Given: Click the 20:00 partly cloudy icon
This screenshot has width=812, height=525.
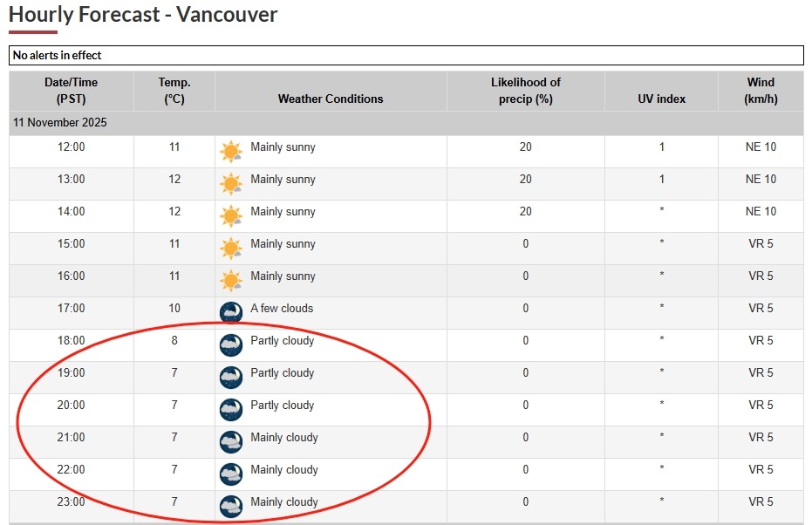Looking at the screenshot, I should pyautogui.click(x=231, y=410).
